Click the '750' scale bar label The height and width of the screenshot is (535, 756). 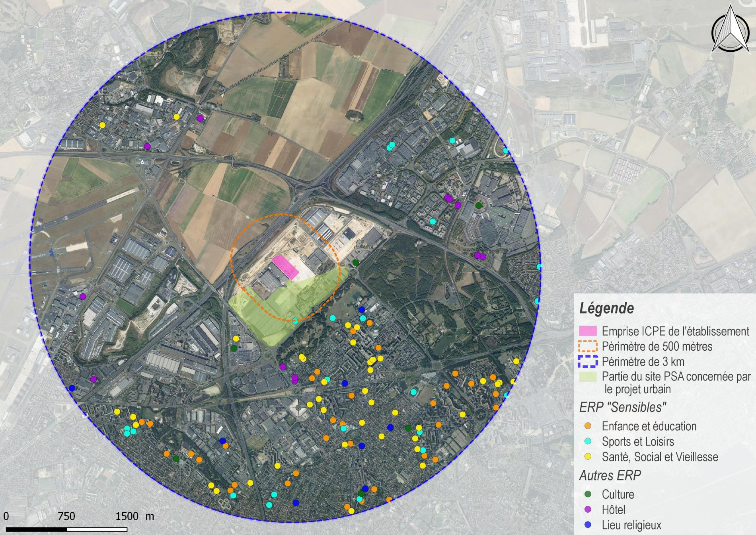(66, 516)
